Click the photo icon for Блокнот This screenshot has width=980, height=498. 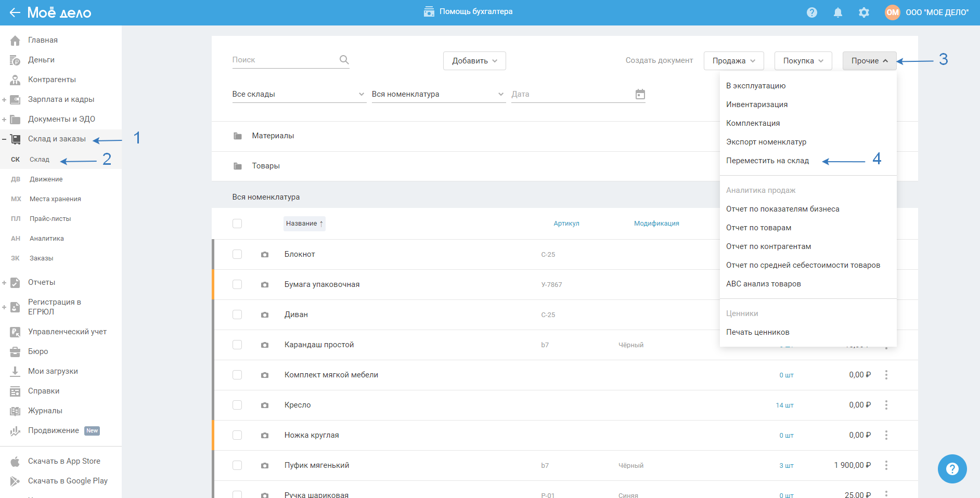(265, 255)
